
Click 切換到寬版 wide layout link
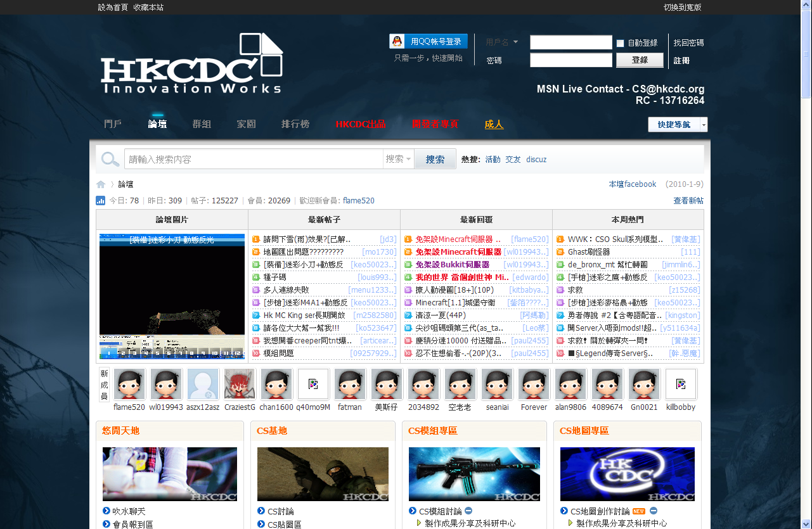[x=682, y=8]
